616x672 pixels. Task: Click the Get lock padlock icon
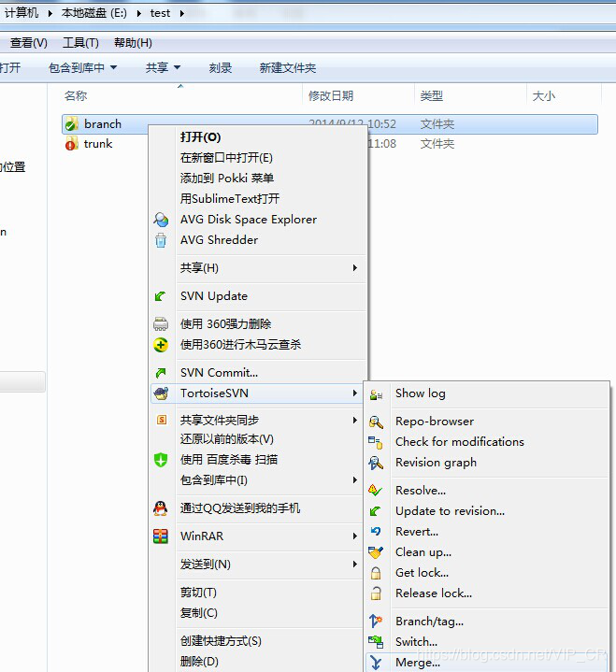[x=376, y=573]
